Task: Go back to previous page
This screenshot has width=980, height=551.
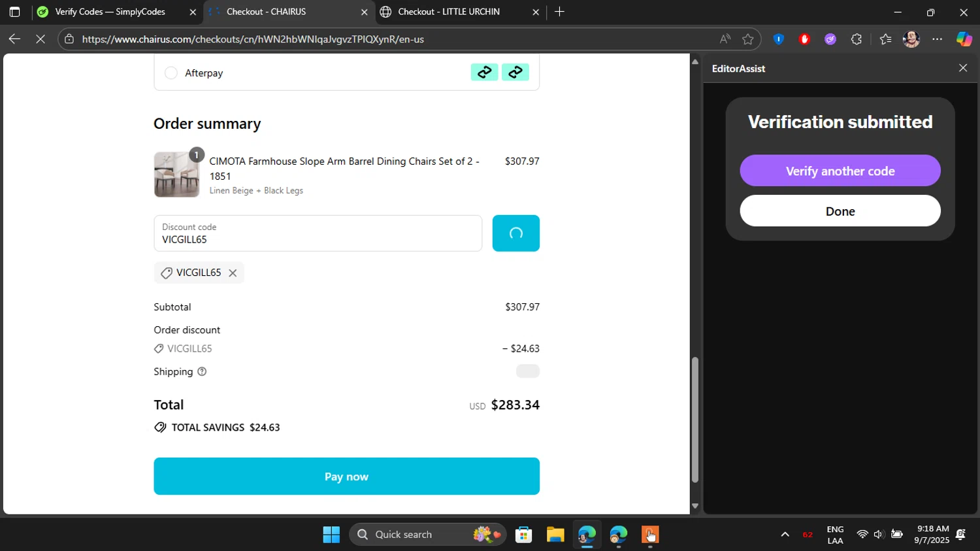Action: click(x=14, y=39)
